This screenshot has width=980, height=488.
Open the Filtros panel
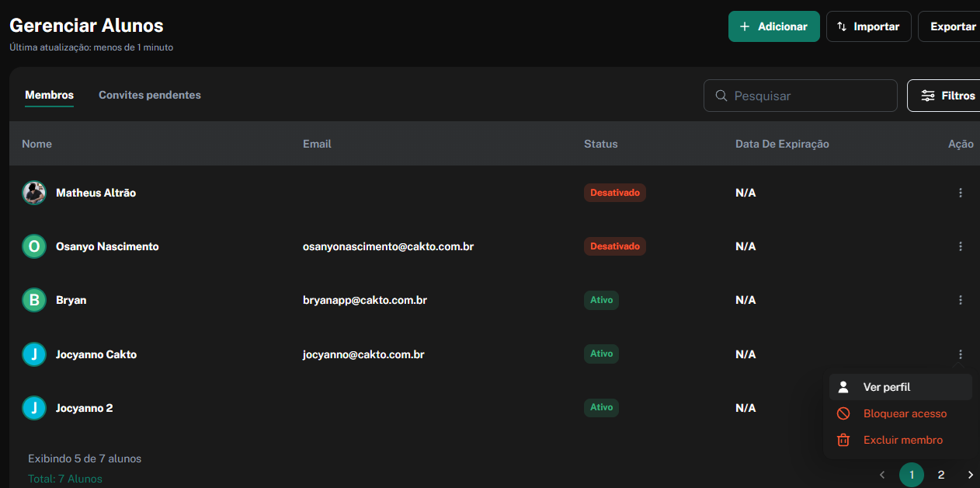pyautogui.click(x=944, y=96)
